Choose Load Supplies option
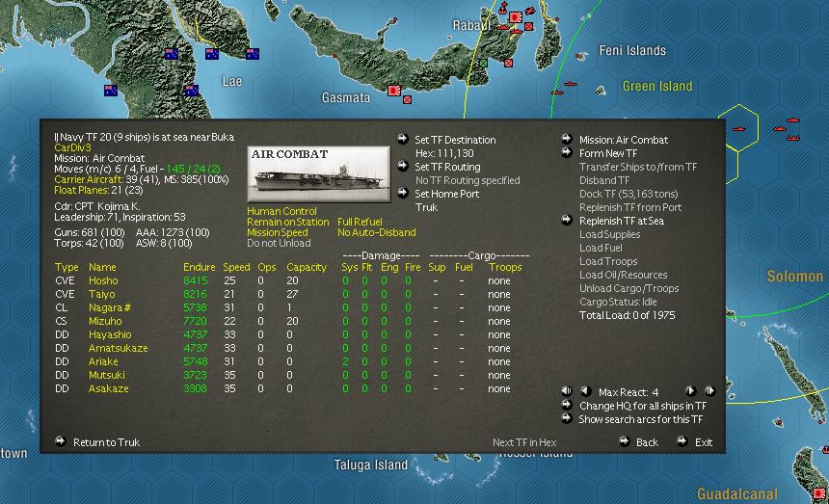The width and height of the screenshot is (829, 504). pyautogui.click(x=609, y=234)
